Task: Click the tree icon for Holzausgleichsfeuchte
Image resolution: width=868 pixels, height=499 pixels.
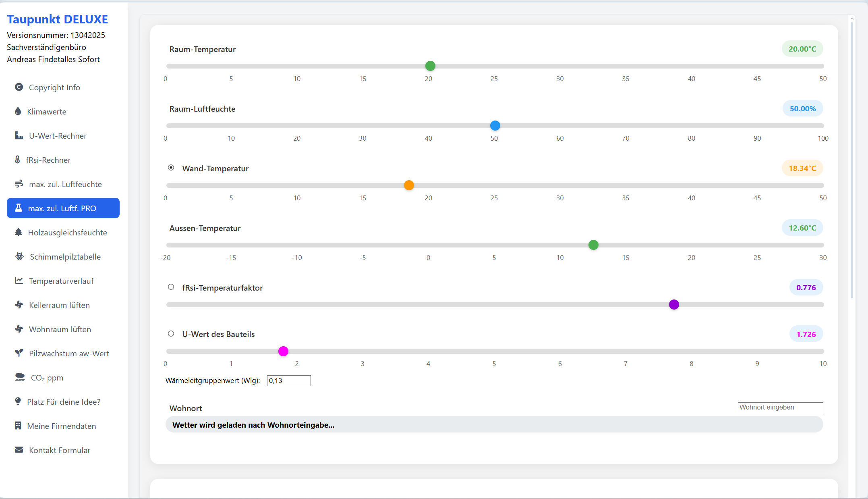Action: [x=19, y=232]
